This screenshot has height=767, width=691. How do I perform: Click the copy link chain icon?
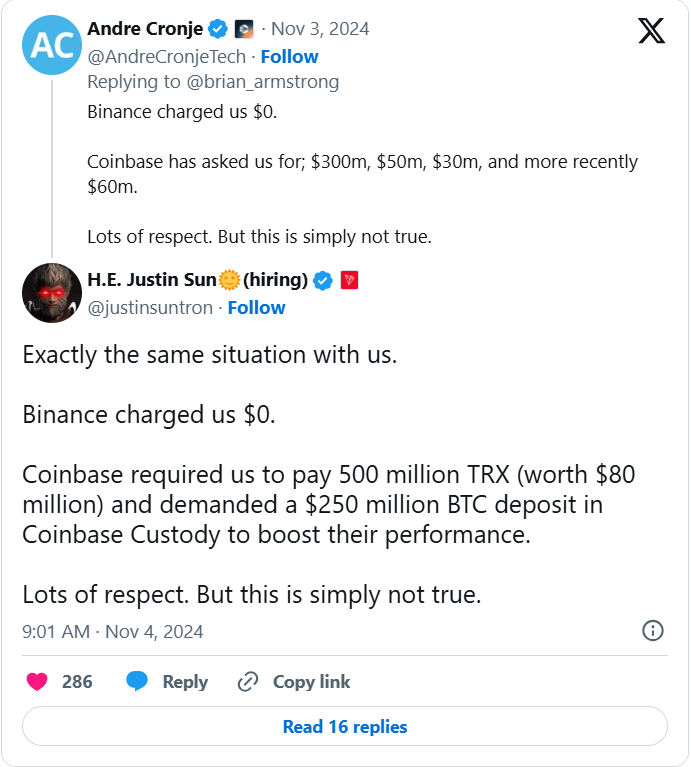tap(248, 682)
